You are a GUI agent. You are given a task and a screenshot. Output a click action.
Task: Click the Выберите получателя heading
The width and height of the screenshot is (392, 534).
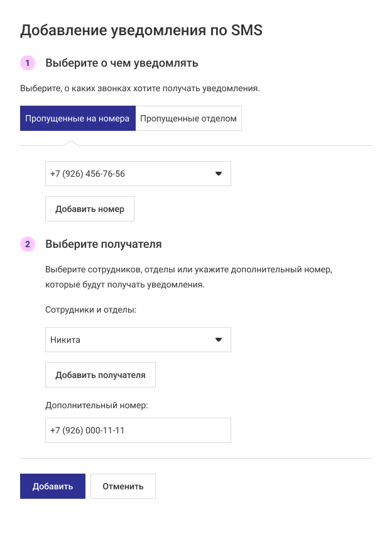(x=104, y=244)
